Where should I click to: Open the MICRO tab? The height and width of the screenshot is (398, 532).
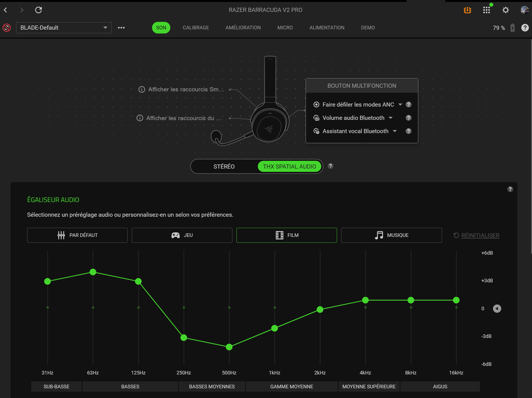[285, 28]
